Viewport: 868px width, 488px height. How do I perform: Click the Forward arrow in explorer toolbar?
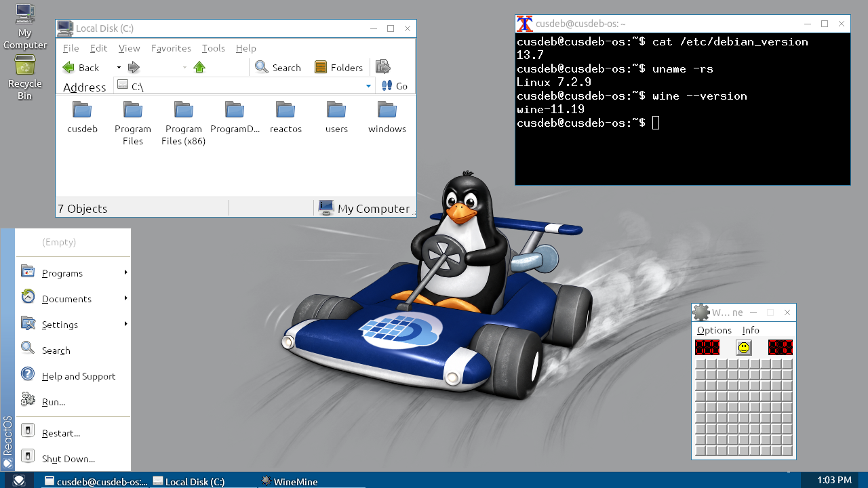134,67
